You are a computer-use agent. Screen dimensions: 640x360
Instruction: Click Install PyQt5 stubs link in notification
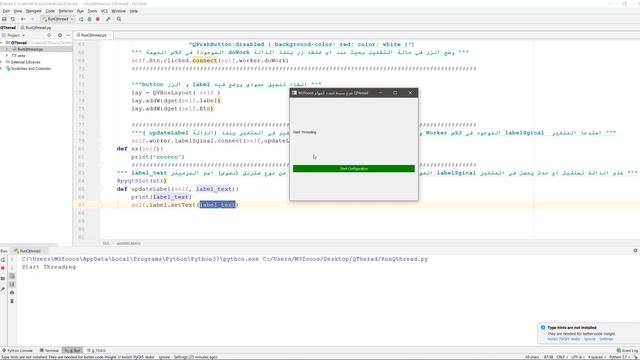563,339
